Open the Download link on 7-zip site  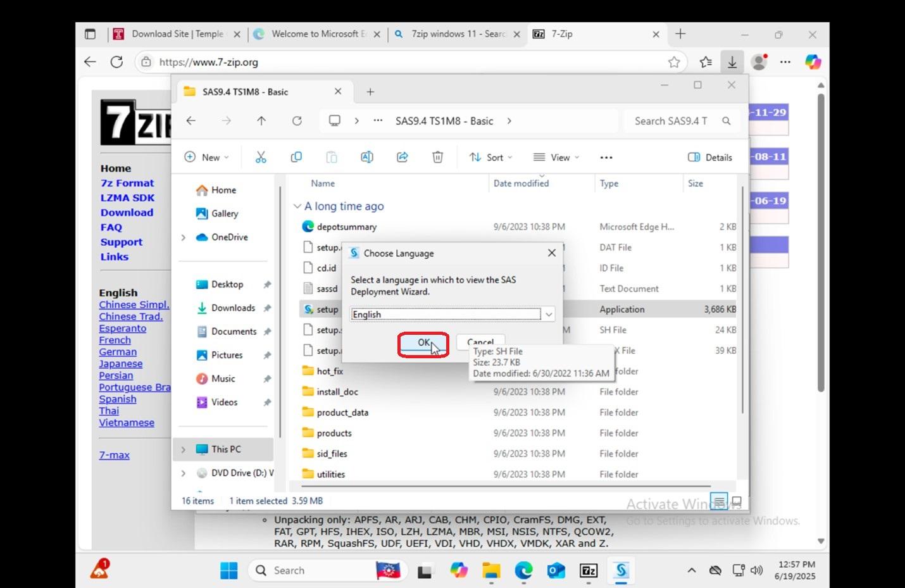coord(127,213)
